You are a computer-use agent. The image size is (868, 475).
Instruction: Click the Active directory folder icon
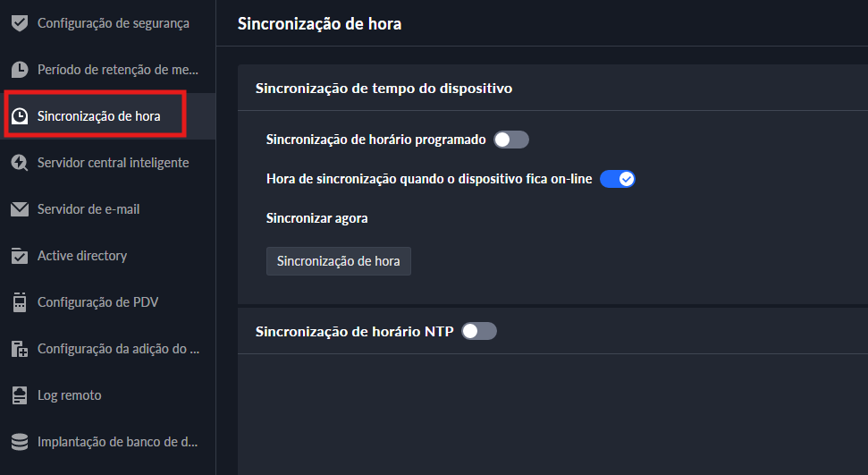pos(19,256)
